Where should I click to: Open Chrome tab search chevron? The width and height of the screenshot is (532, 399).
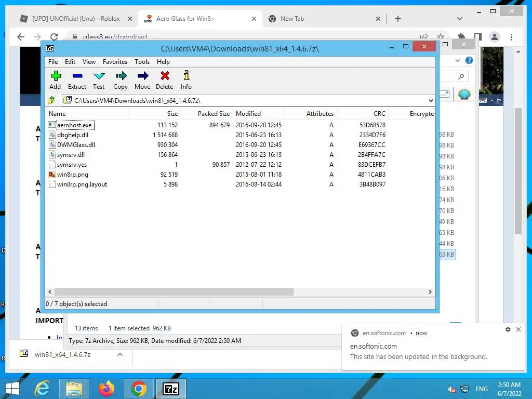pyautogui.click(x=460, y=19)
